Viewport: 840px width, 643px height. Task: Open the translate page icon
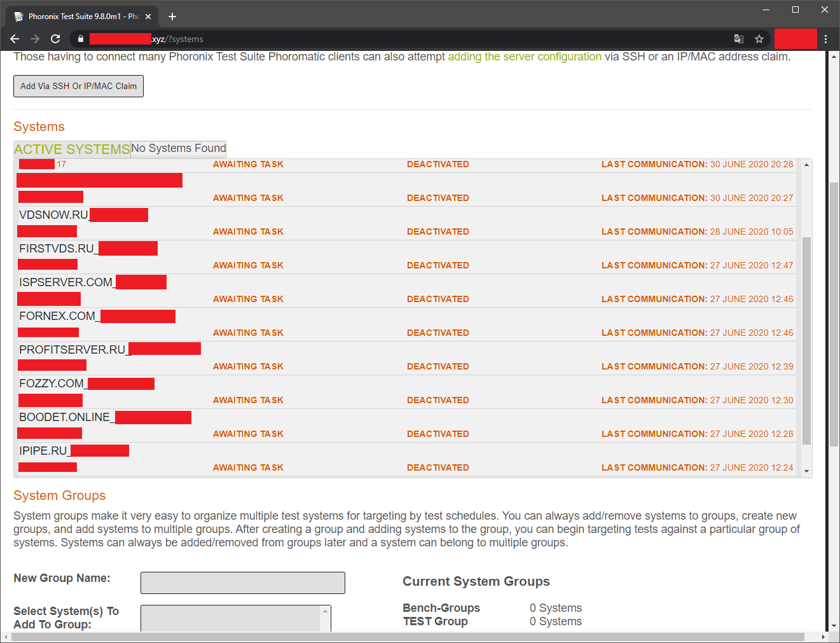(739, 39)
